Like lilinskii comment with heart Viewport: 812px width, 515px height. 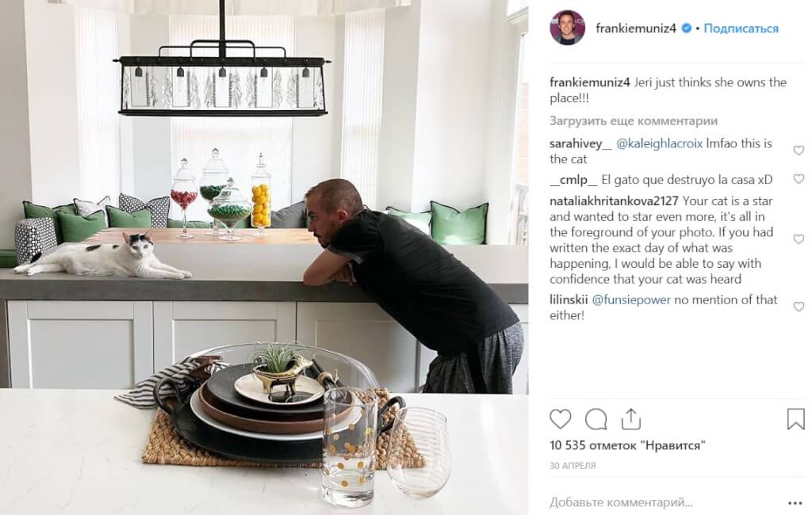[x=799, y=307]
